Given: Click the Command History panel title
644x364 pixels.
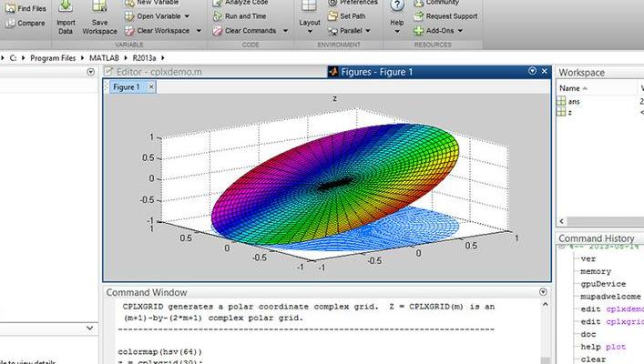Looking at the screenshot, I should point(596,238).
